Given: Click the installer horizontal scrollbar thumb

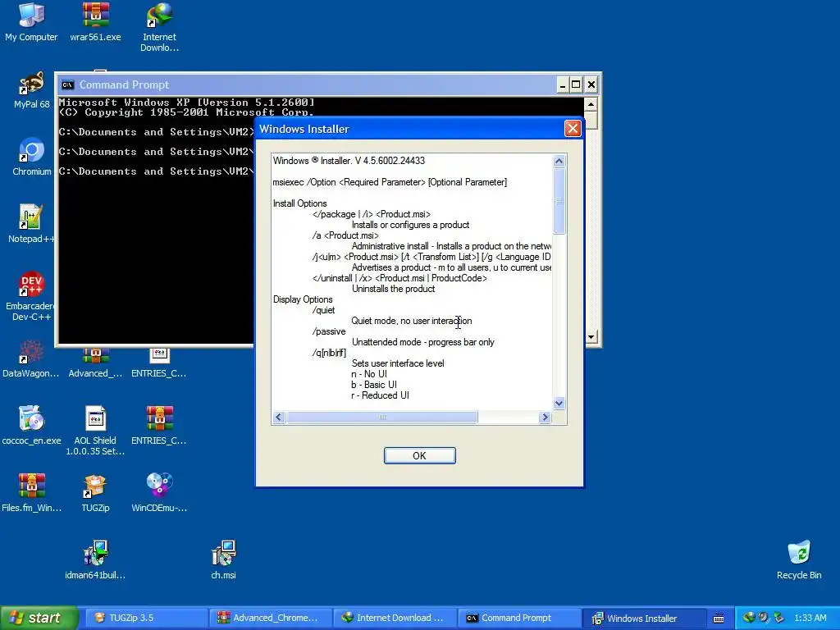Looking at the screenshot, I should pos(382,418).
